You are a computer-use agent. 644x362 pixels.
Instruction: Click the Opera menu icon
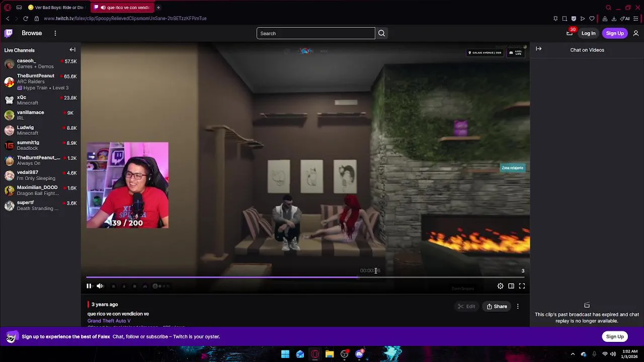[7, 8]
